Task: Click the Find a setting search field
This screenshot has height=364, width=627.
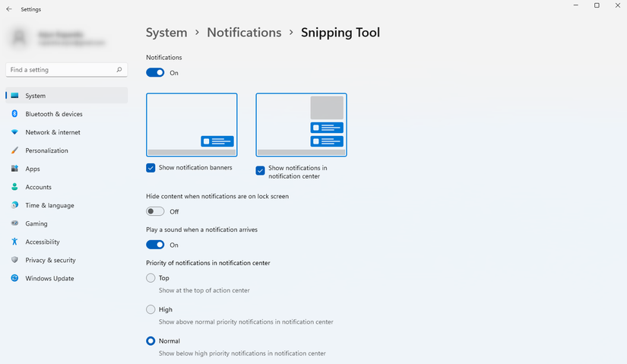Action: tap(61, 70)
